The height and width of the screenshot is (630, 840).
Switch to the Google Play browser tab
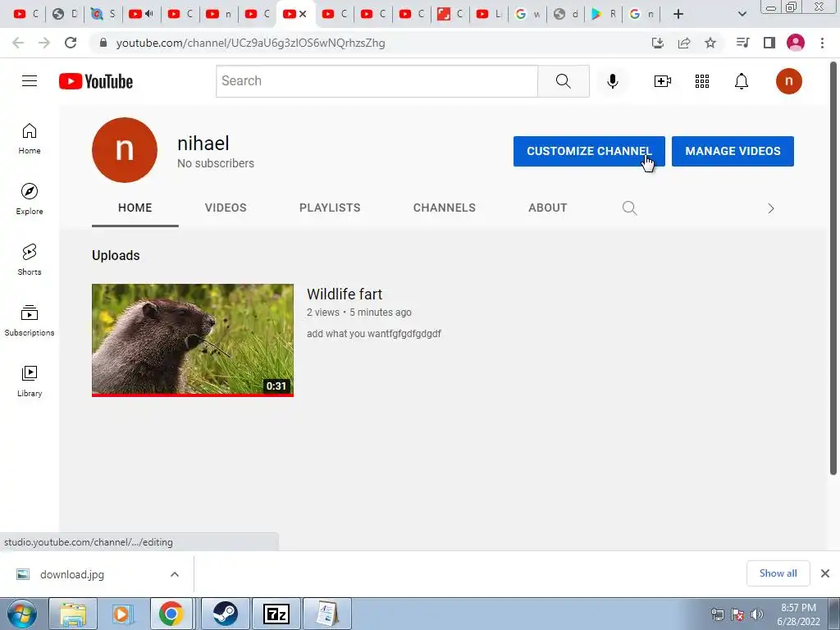[x=604, y=14]
